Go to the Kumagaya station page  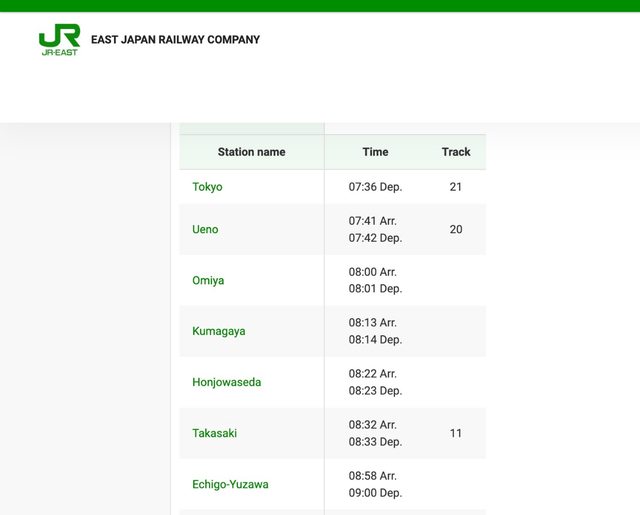click(218, 331)
